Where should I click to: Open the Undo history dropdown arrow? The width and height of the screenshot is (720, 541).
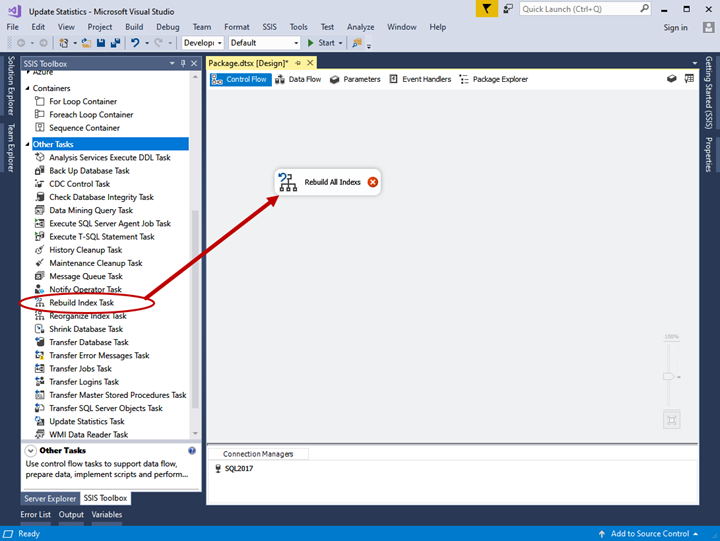point(147,43)
